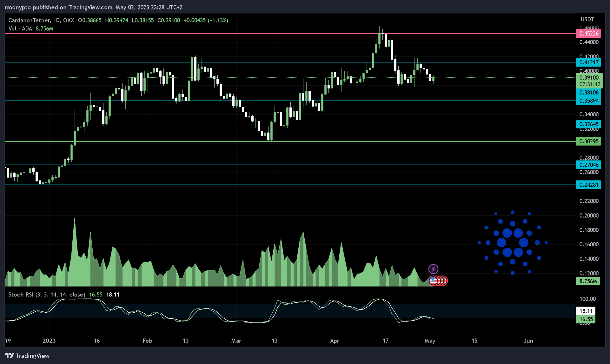Select the 0.32645 price level label
Viewport: 610px width, 364px height.
click(588, 124)
